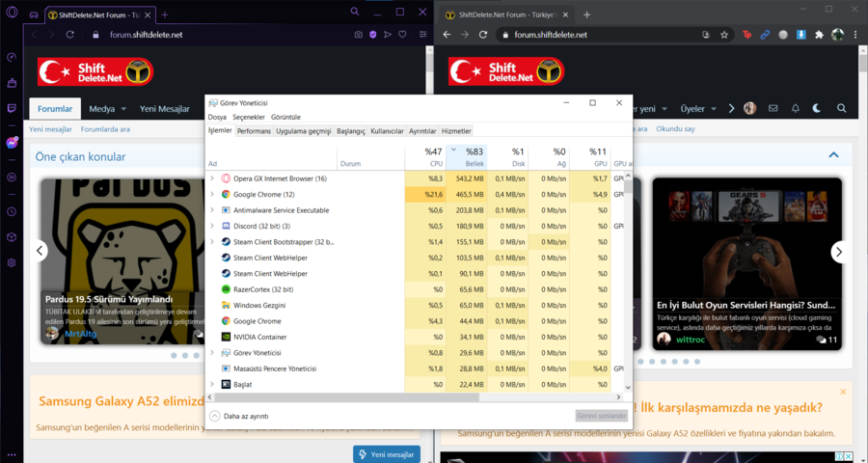The height and width of the screenshot is (463, 868).
Task: Click the red Tp extension in Chrome
Action: click(x=746, y=35)
